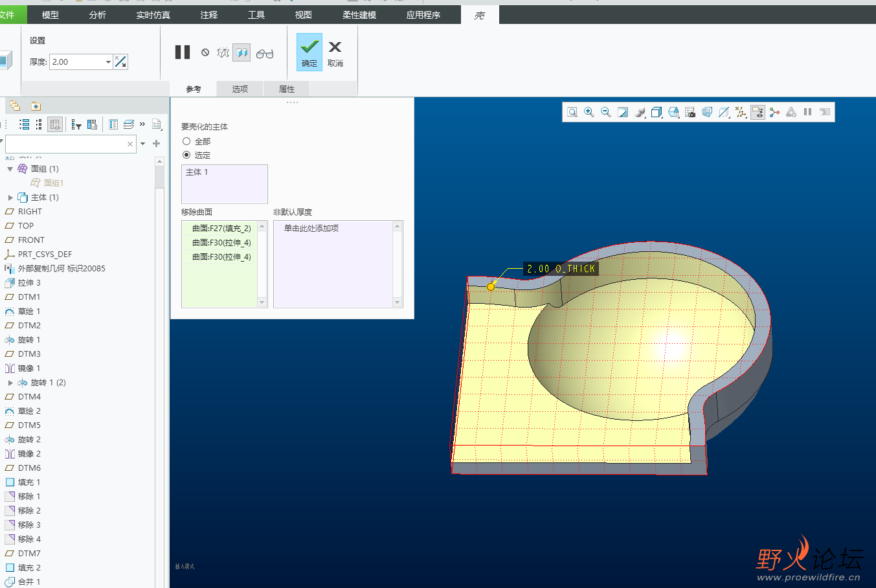Click the tree column settings table icon
This screenshot has width=876, height=588.
92,124
